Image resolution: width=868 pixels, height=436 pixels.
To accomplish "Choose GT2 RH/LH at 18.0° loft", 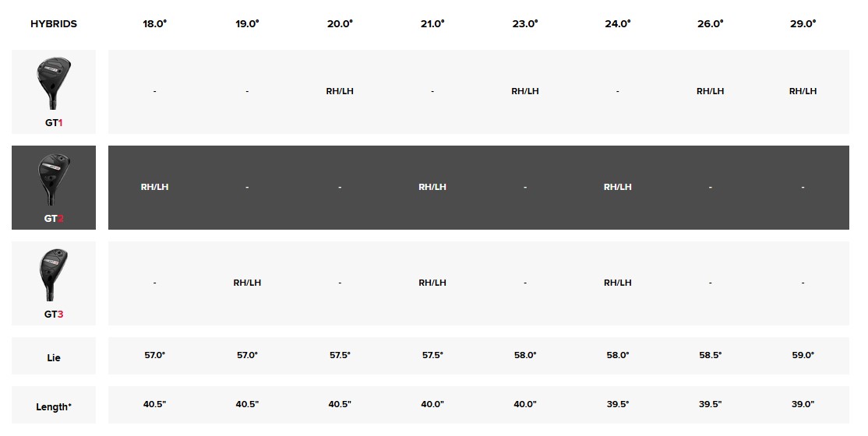I will click(x=154, y=187).
